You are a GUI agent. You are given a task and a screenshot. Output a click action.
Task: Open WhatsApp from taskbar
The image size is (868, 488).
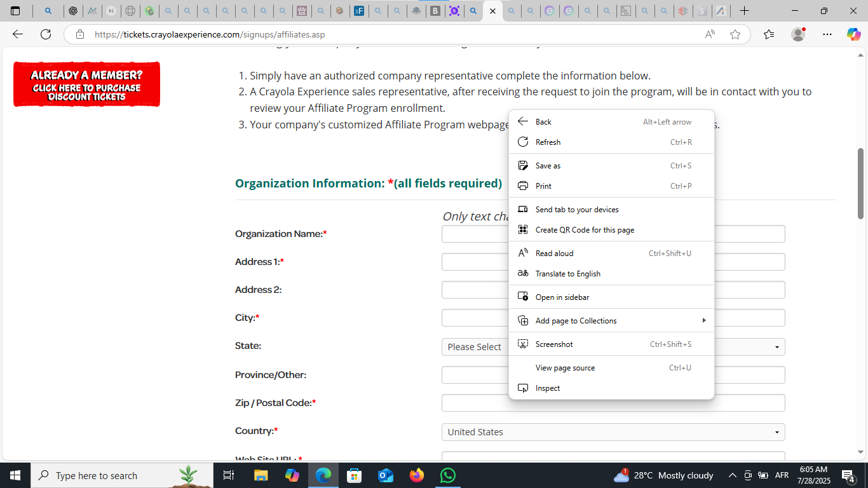(448, 475)
